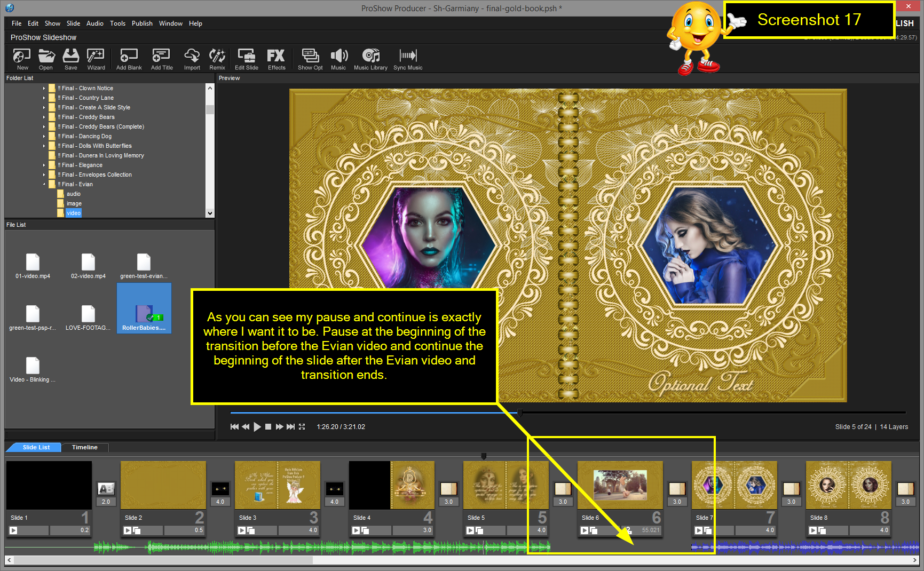The width and height of the screenshot is (924, 571).
Task: Launch the Wizard tool
Action: coord(96,59)
